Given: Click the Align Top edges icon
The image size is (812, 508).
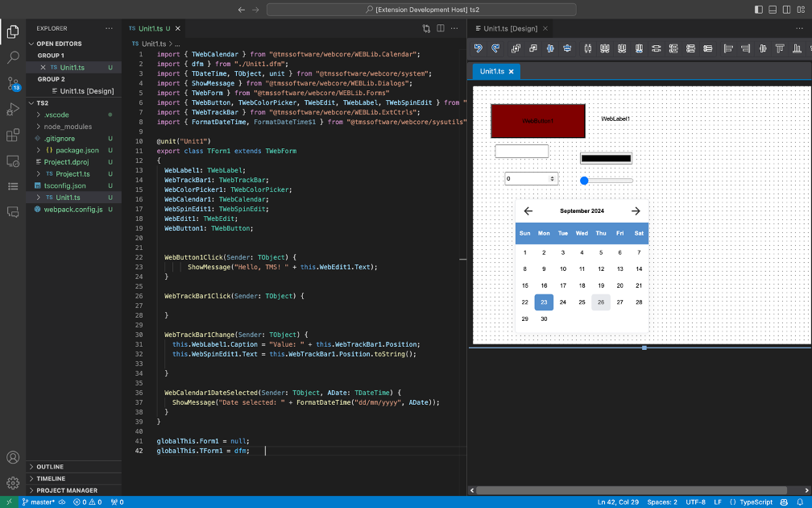Looking at the screenshot, I should (x=780, y=48).
